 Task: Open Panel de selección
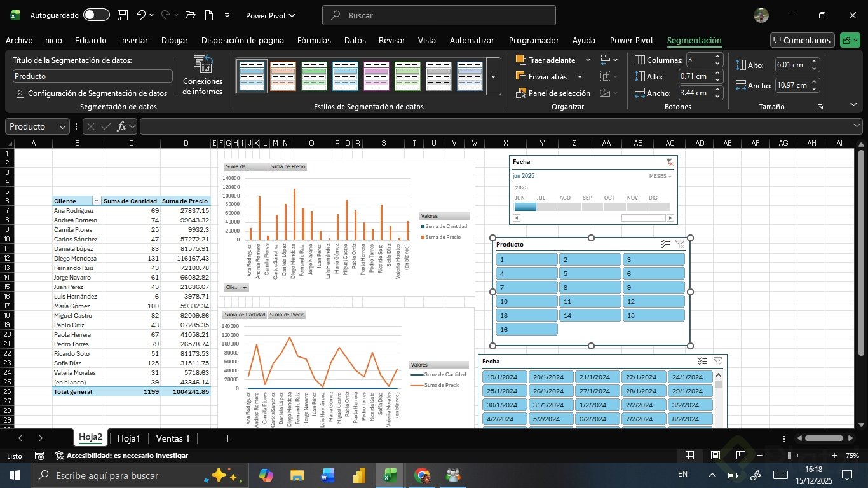[553, 93]
